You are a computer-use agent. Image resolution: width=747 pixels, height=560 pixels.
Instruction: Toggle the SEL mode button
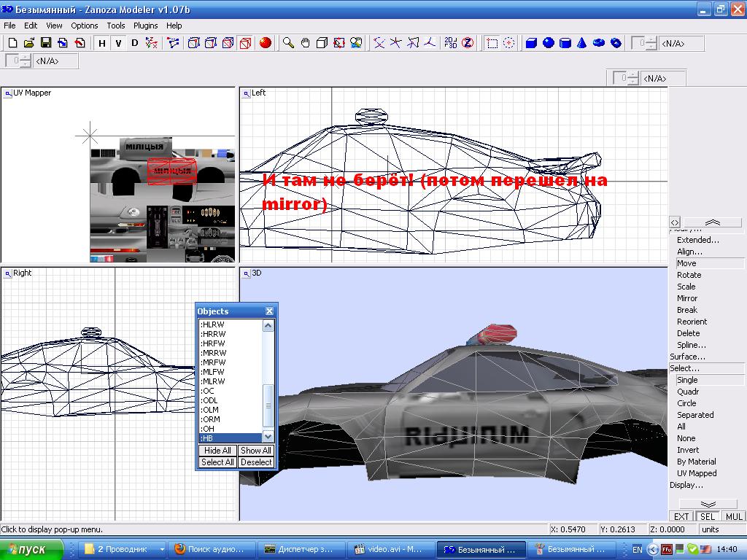click(708, 517)
